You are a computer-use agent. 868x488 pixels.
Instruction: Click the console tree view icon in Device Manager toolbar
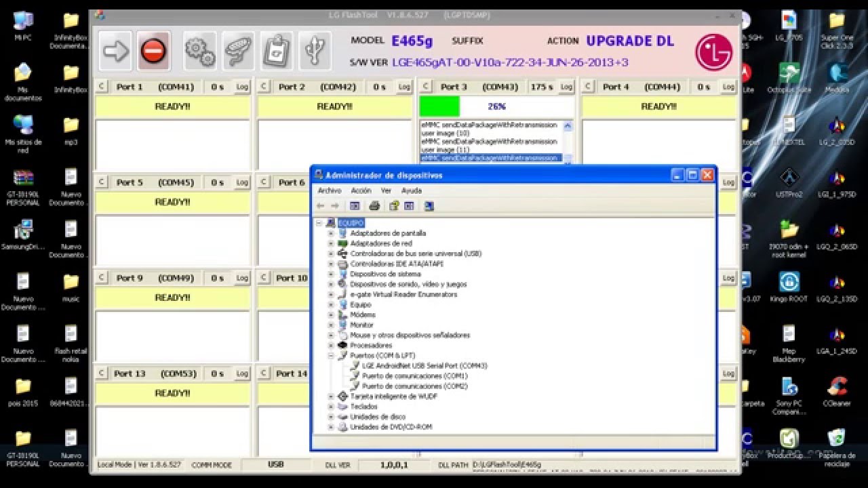click(355, 206)
